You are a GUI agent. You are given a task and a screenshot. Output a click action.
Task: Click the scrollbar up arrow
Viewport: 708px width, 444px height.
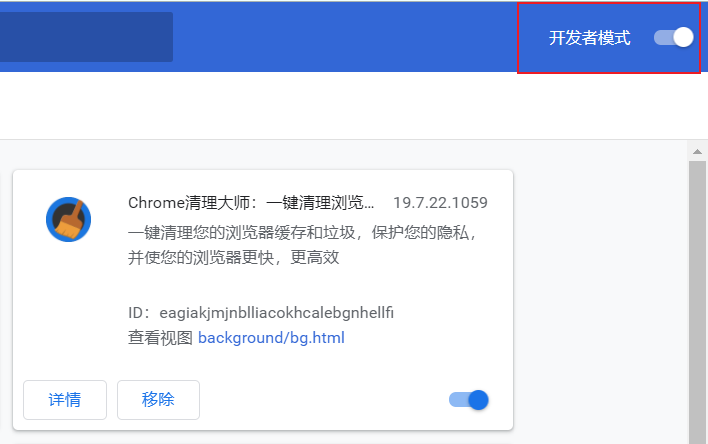click(x=698, y=152)
